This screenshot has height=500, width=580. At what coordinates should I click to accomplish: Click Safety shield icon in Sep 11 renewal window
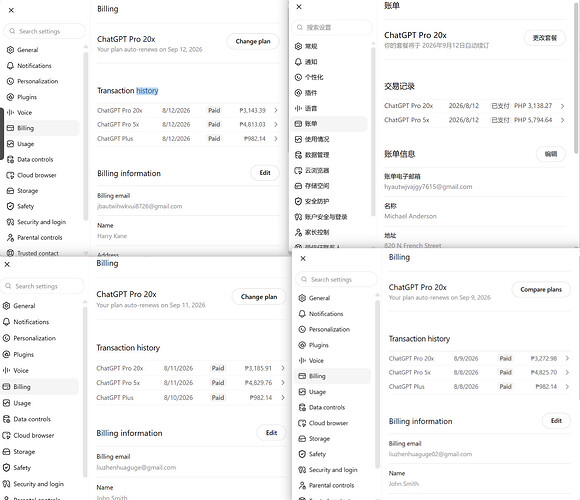click(6, 467)
